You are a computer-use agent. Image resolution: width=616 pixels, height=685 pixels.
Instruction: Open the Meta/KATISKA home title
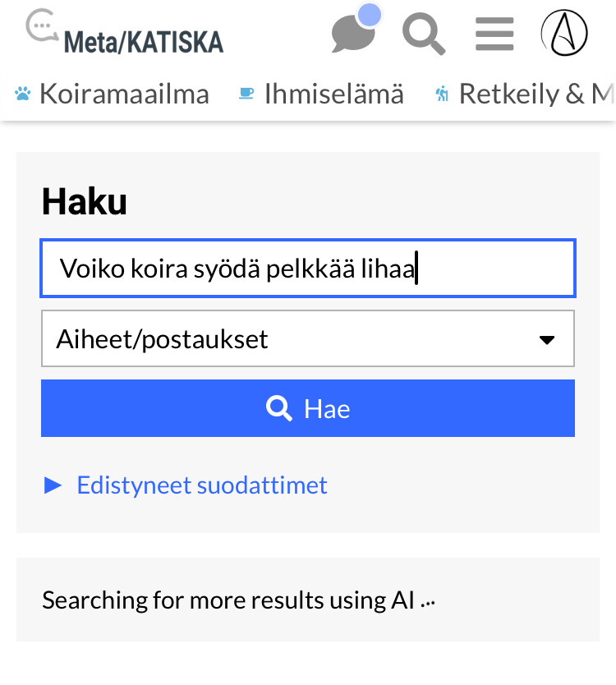[x=143, y=40]
